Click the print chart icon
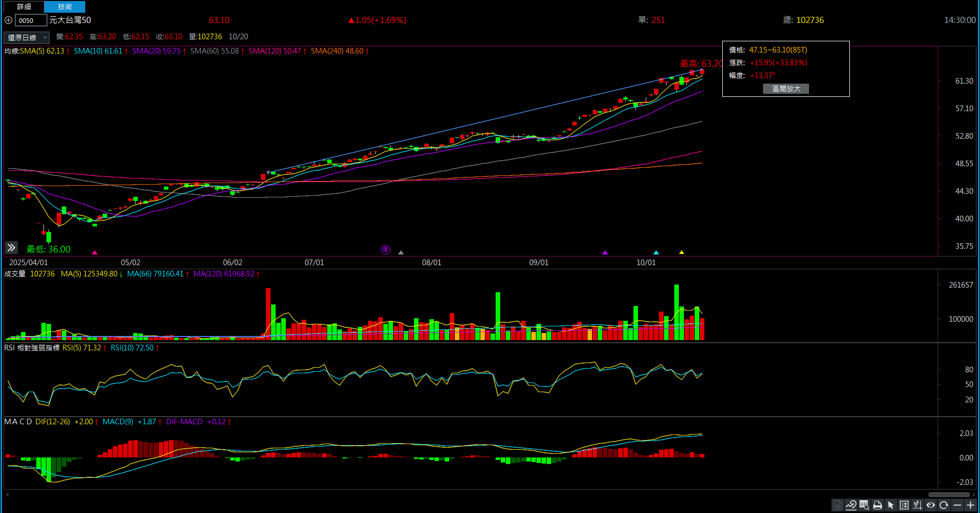 point(877,505)
